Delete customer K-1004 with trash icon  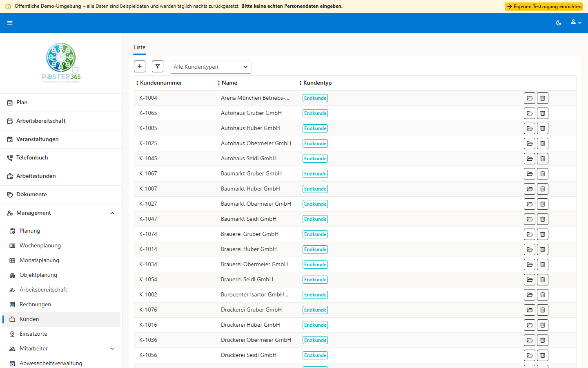543,98
